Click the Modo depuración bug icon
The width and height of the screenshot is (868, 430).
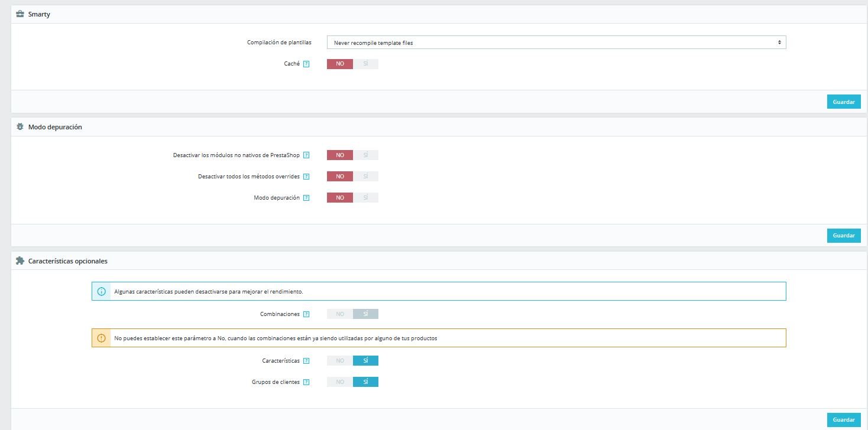(20, 127)
